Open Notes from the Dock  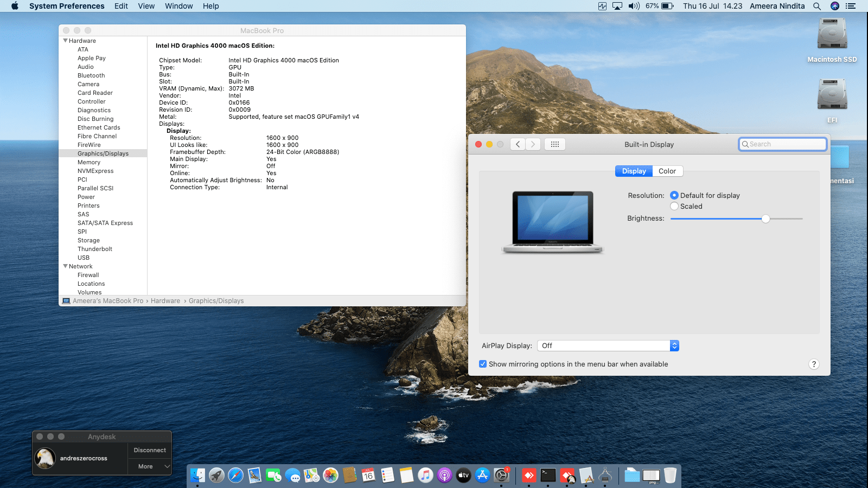point(406,476)
